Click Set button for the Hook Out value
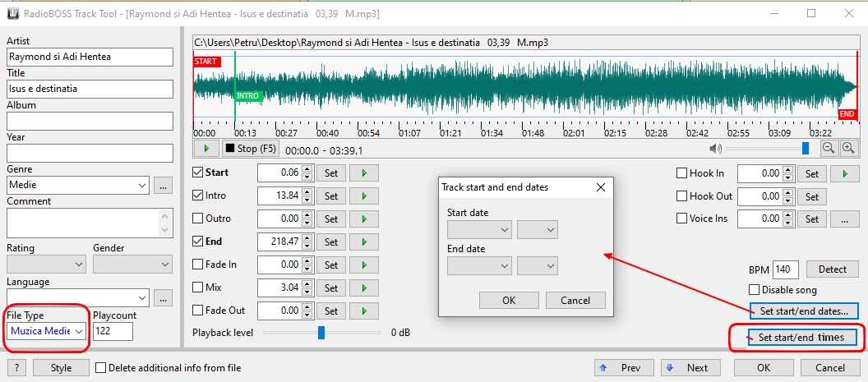The width and height of the screenshot is (868, 382). [x=812, y=196]
